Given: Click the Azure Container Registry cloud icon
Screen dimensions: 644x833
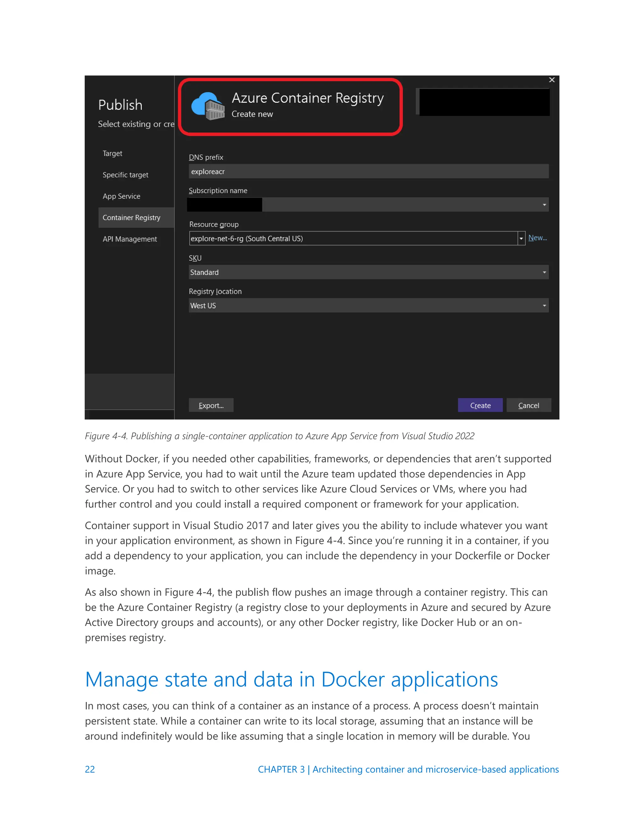Looking at the screenshot, I should coord(208,106).
